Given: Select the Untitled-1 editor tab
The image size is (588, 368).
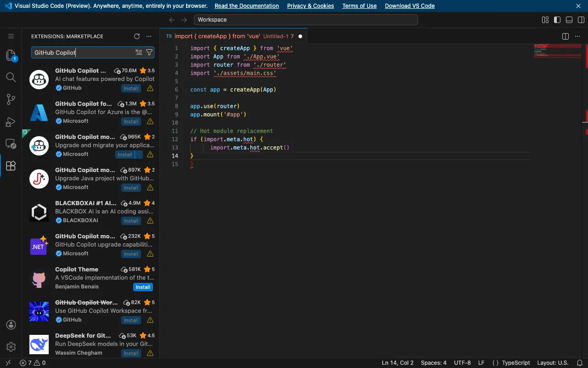Looking at the screenshot, I should coord(233,36).
